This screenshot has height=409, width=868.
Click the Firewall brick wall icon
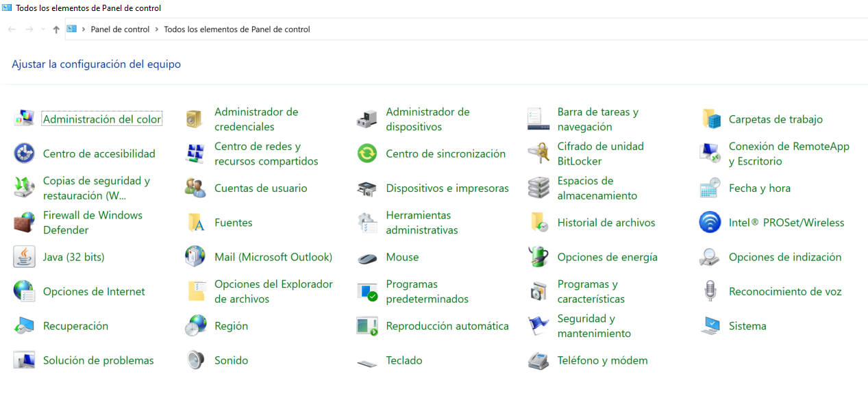pyautogui.click(x=24, y=223)
